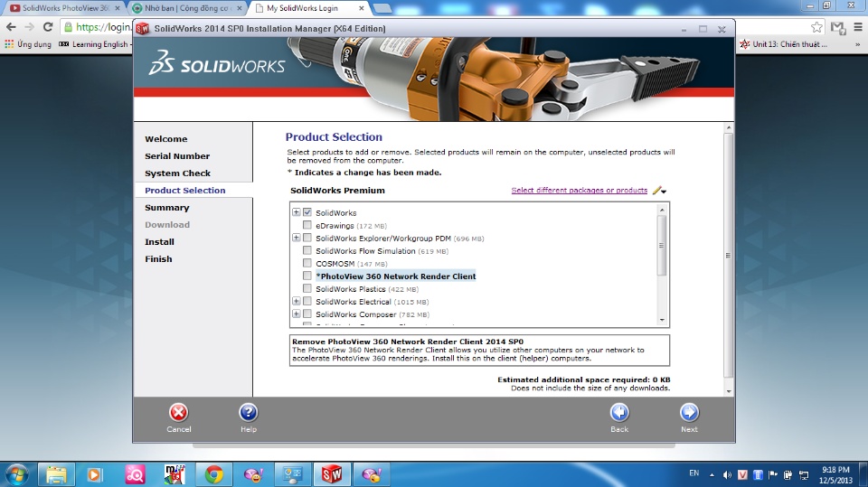Click the SolidWorks logo in the banner
The width and height of the screenshot is (868, 487).
pos(216,62)
